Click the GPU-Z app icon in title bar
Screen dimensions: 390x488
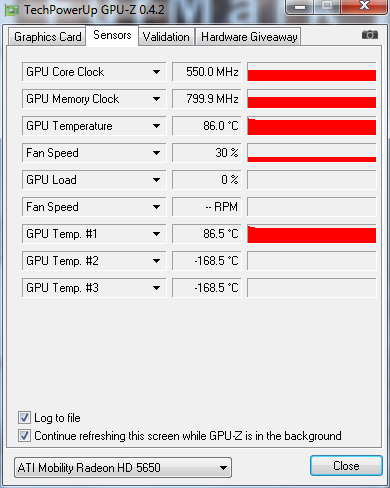[x=12, y=10]
